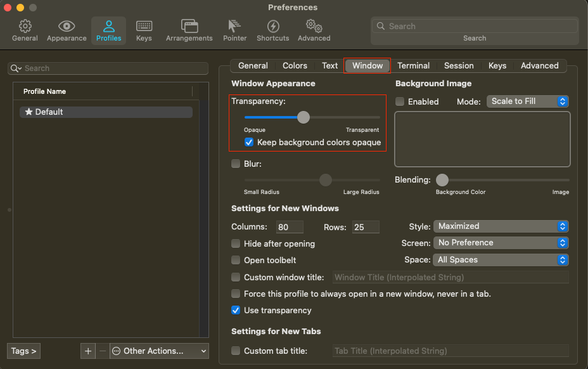Switch to the profile Keys tab
Screen dimensions: 588x369
[x=497, y=66]
